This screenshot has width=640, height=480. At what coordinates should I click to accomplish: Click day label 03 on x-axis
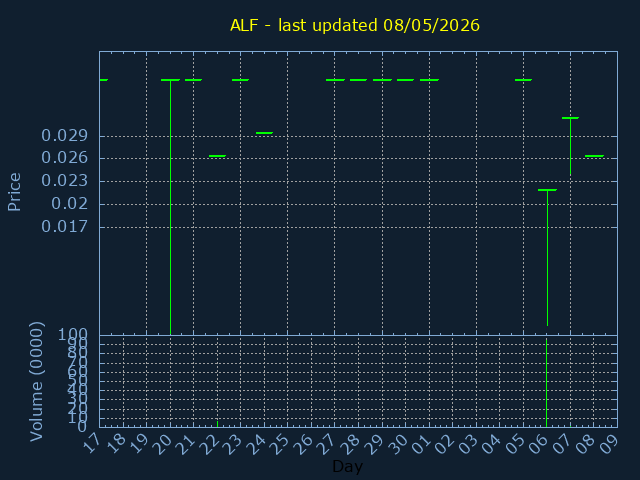click(x=469, y=444)
